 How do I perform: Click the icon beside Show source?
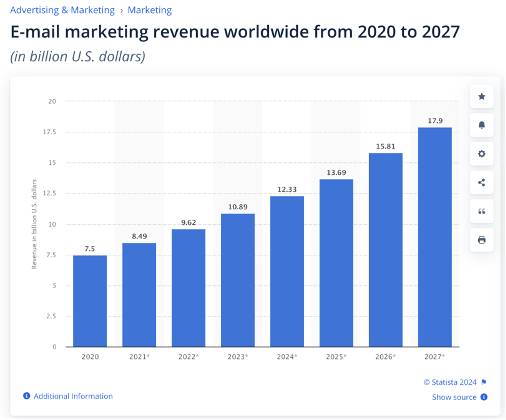pyautogui.click(x=484, y=397)
